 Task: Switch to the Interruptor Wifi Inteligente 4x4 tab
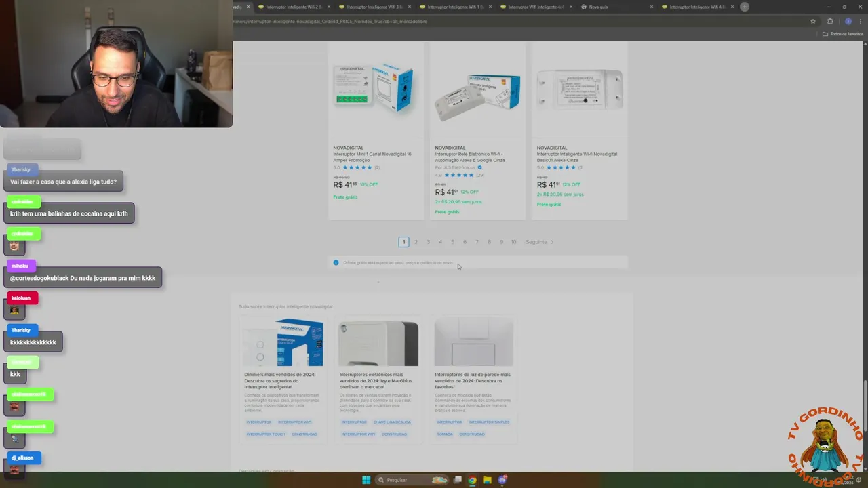[538, 7]
